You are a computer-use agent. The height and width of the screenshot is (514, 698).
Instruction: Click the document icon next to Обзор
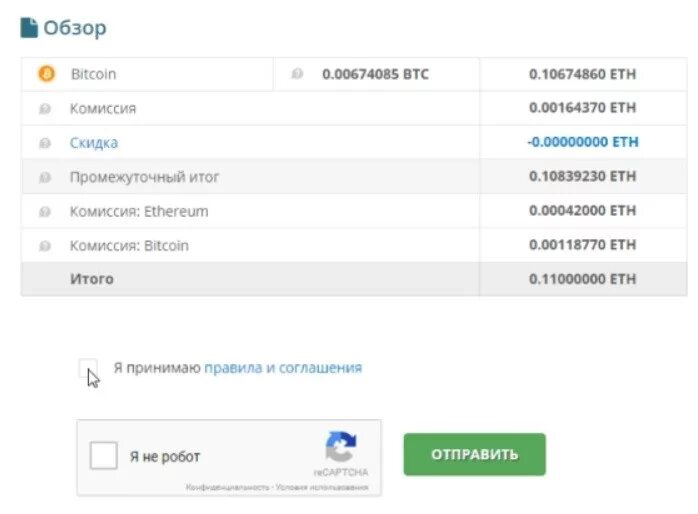pos(29,28)
